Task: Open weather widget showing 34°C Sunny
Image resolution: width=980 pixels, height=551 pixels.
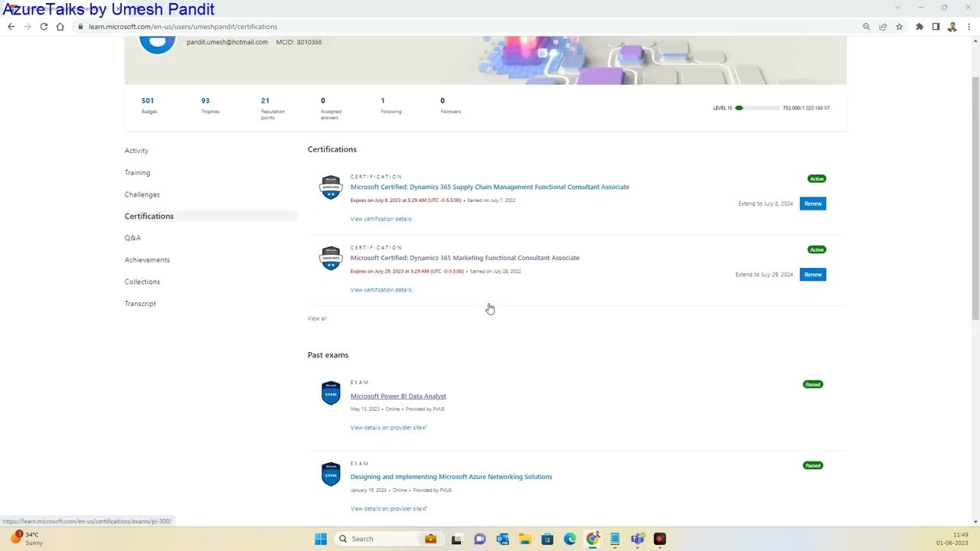Action: (x=27, y=539)
